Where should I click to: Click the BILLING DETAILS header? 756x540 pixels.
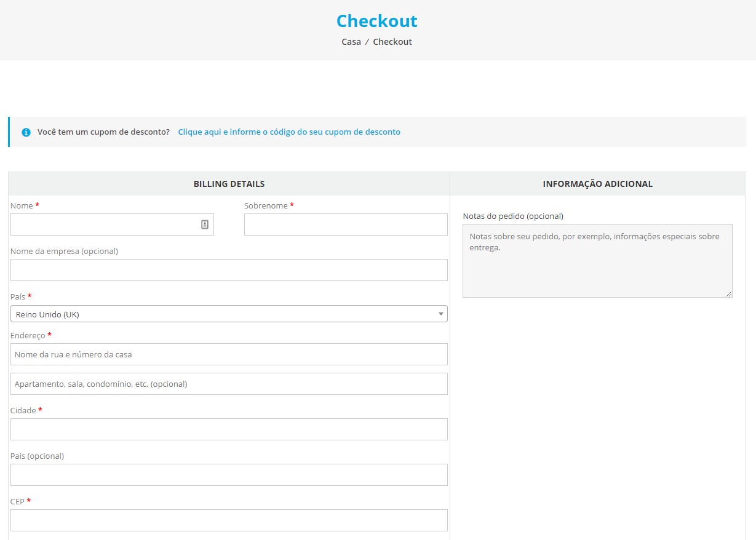[x=229, y=184]
